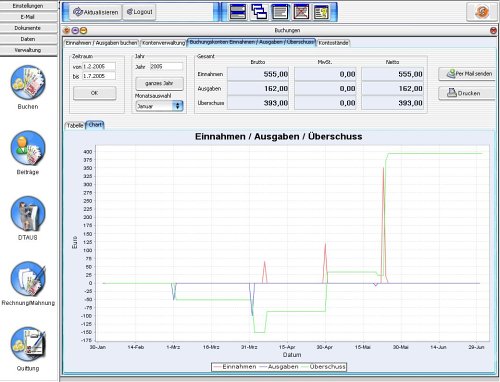The height and width of the screenshot is (382, 500).
Task: Open the E-Mail menu
Action: click(28, 17)
